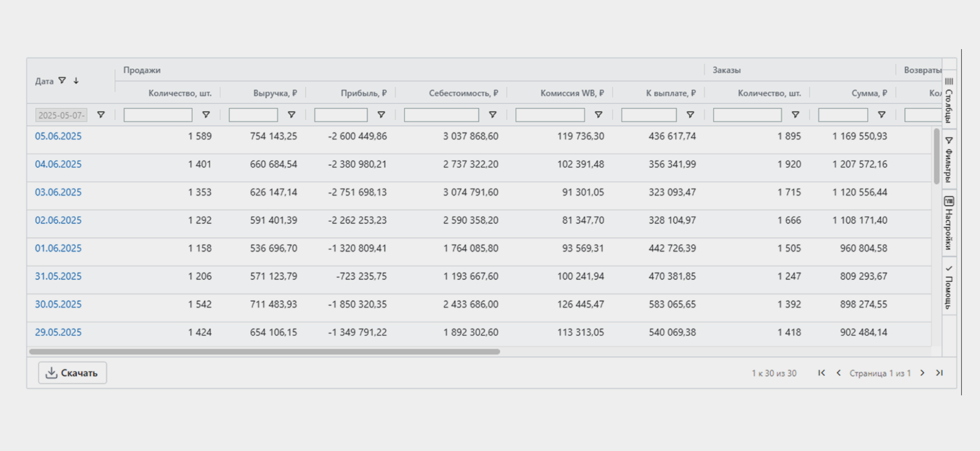Open filter options for Прибыль column

pyautogui.click(x=381, y=114)
